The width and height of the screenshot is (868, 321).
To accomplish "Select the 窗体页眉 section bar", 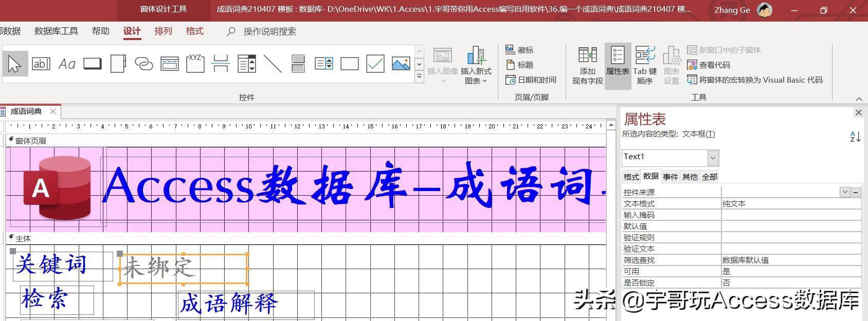I will coord(306,140).
